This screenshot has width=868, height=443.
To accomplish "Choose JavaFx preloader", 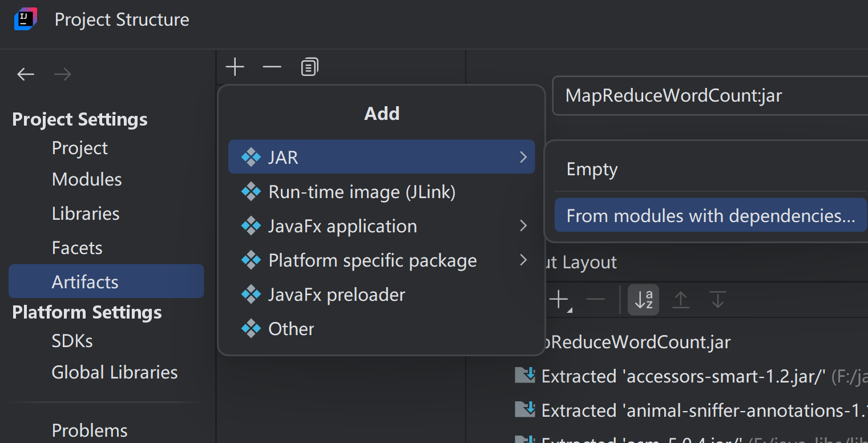I will [381, 295].
